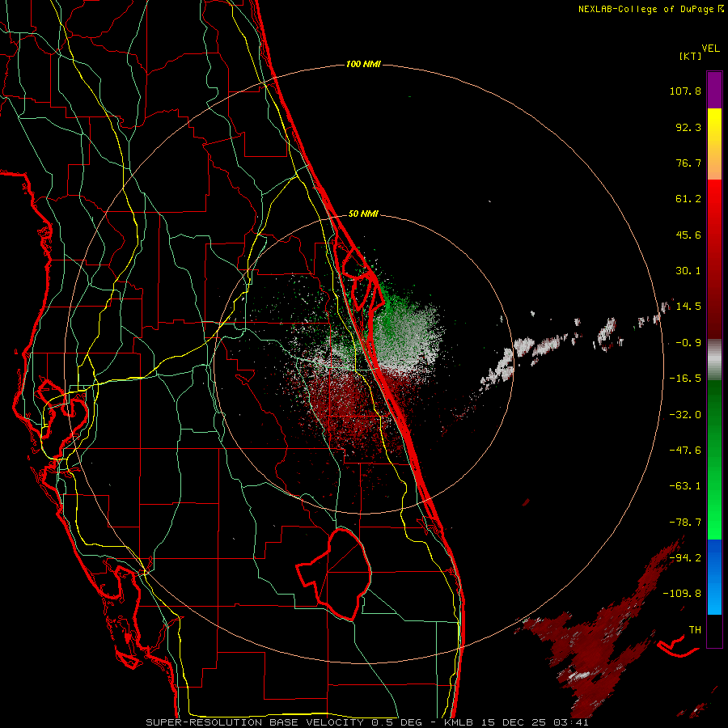The image size is (728, 728).
Task: Click the 30.1 velocity scale value
Action: pyautogui.click(x=688, y=271)
